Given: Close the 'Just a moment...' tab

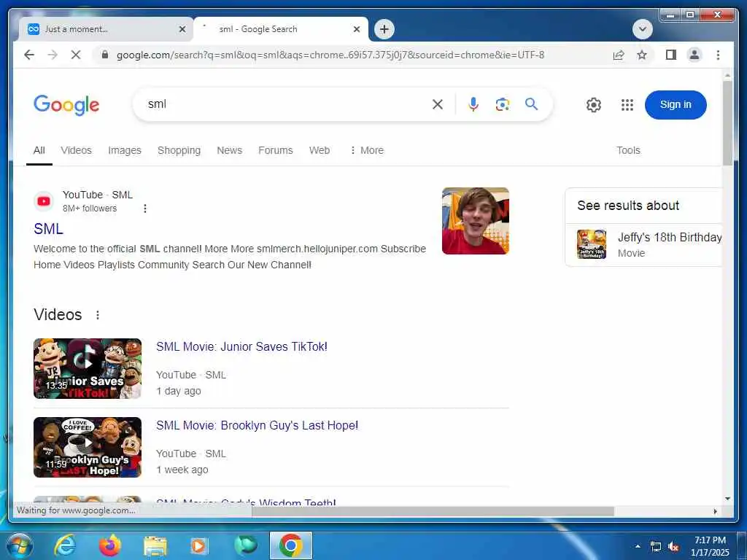Looking at the screenshot, I should coord(182,29).
